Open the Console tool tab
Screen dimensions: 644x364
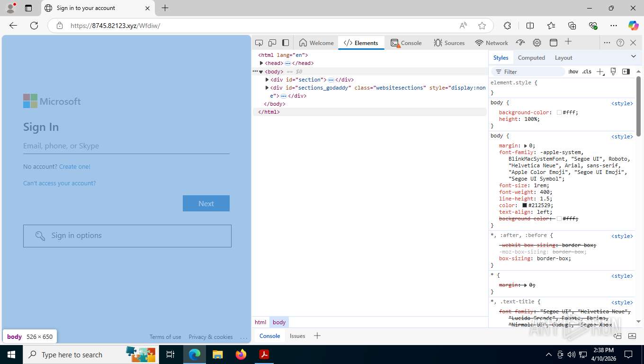tap(406, 43)
